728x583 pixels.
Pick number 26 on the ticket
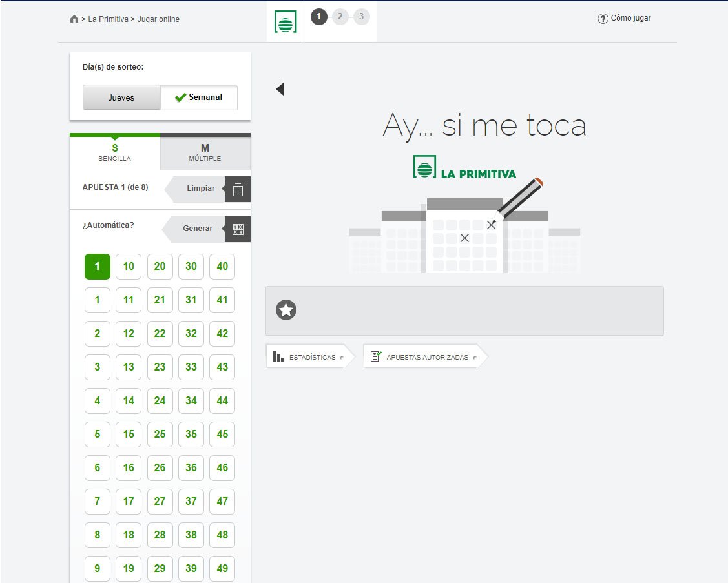[160, 468]
